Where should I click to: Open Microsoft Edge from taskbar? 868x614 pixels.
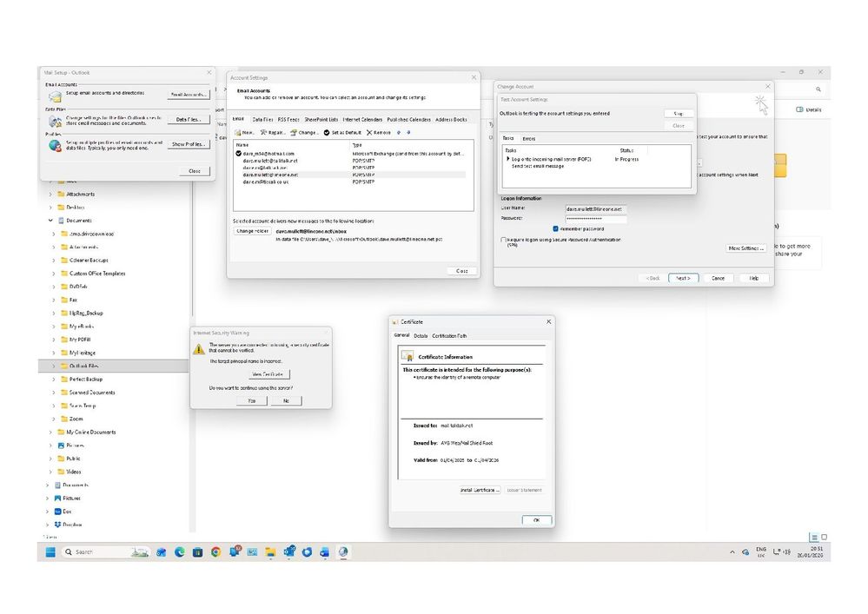coord(179,551)
